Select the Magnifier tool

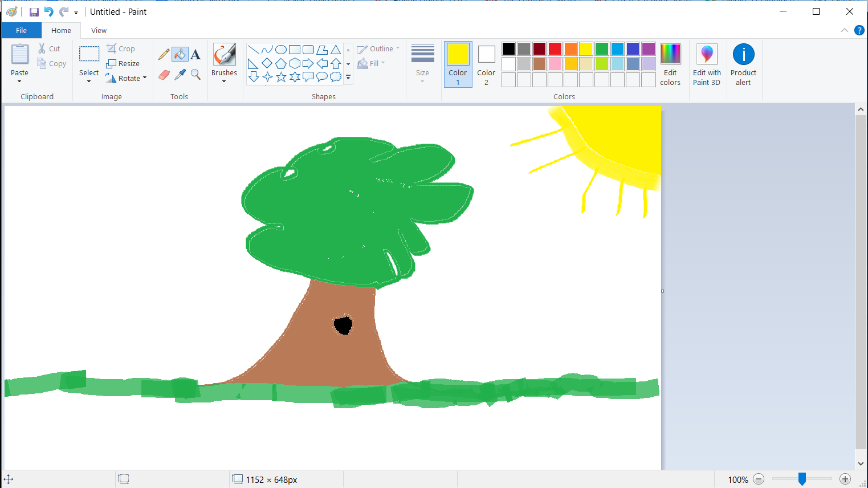tap(195, 75)
